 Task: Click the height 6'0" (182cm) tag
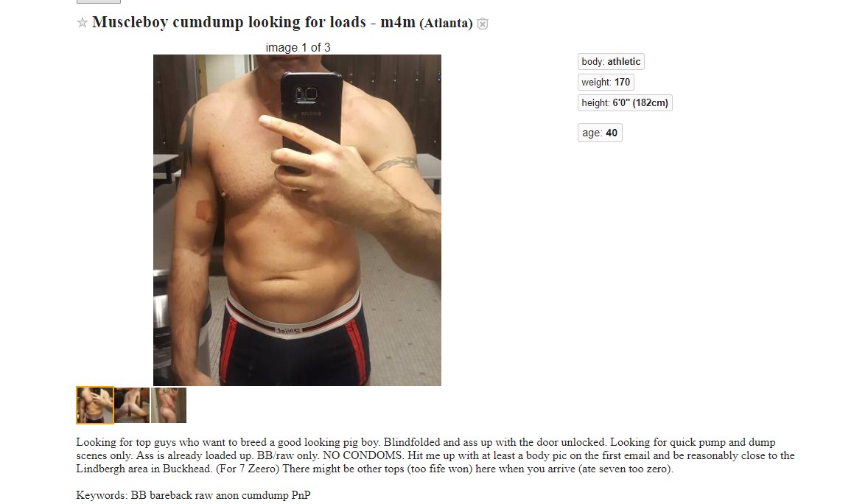(x=625, y=103)
